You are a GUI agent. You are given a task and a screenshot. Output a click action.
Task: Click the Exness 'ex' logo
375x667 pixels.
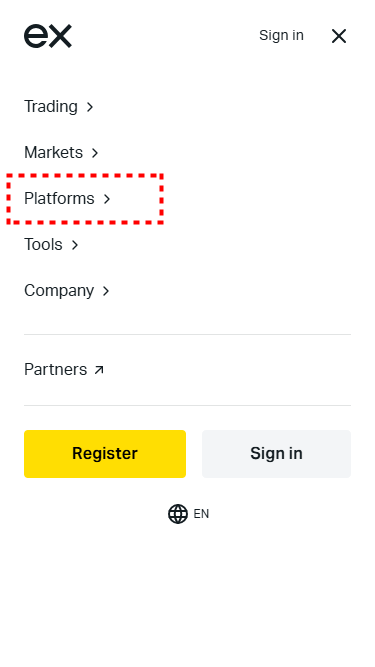[x=48, y=36]
